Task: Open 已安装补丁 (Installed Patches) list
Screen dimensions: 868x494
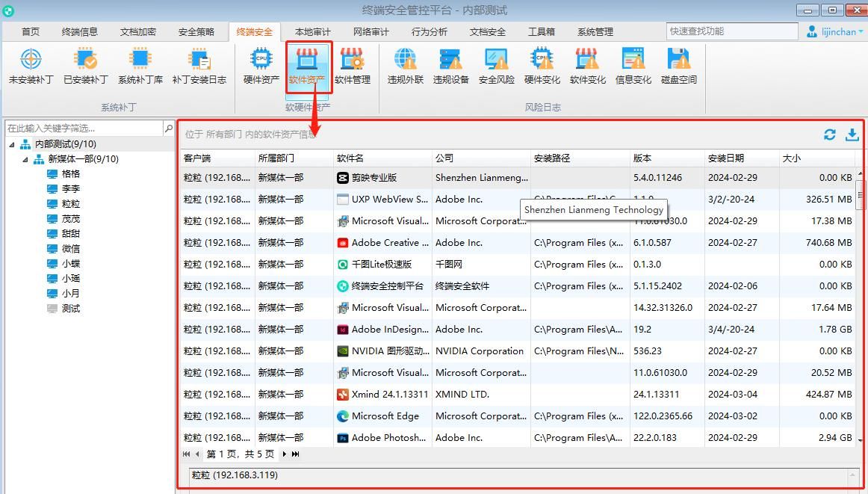Action: 84,67
